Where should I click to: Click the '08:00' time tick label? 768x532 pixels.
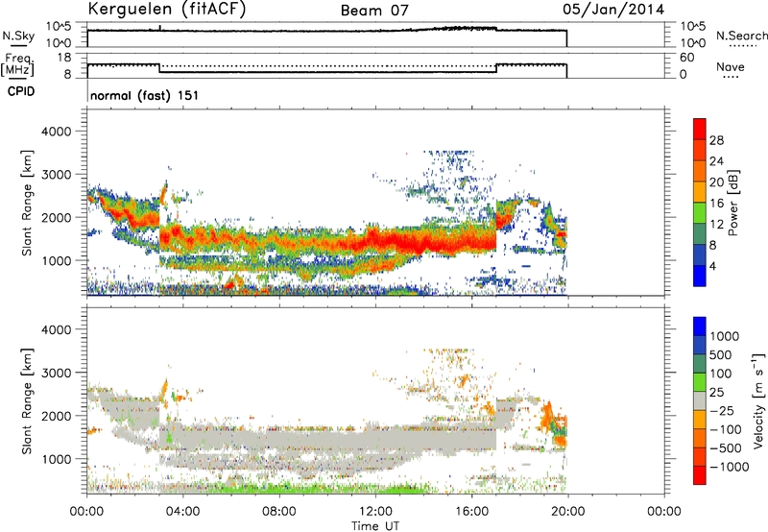(x=278, y=512)
